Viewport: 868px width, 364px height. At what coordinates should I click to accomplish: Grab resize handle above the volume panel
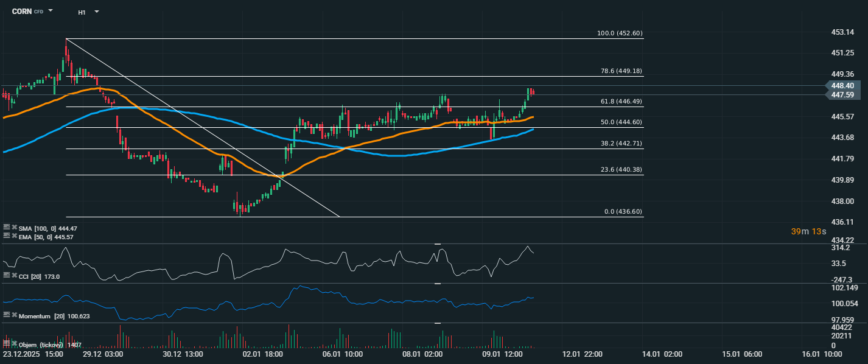pyautogui.click(x=437, y=323)
